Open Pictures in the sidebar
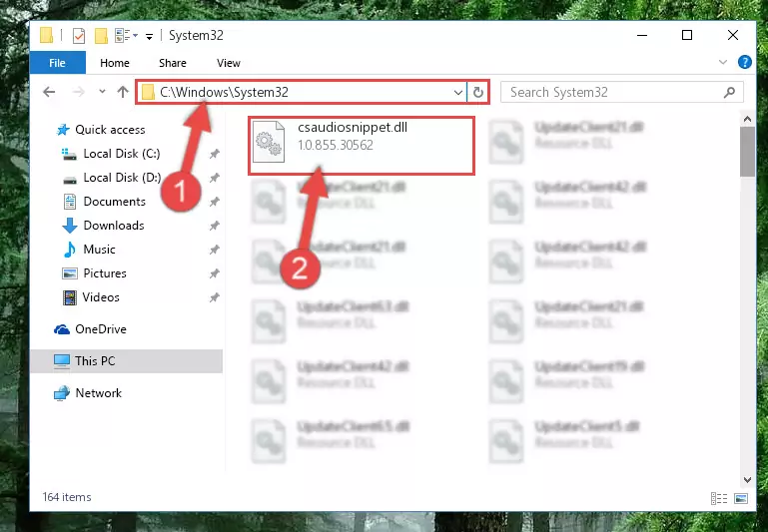This screenshot has width=768, height=532. pyautogui.click(x=94, y=273)
